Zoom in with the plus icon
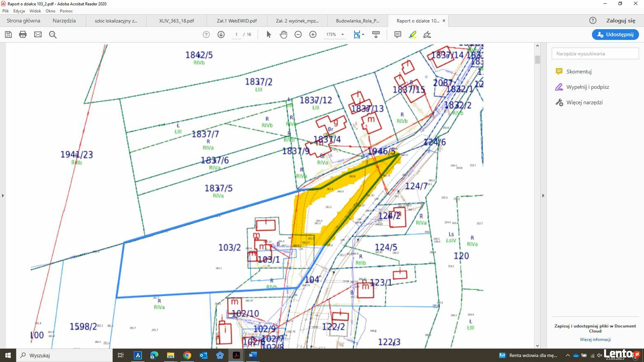The height and width of the screenshot is (362, 644). 313,35
